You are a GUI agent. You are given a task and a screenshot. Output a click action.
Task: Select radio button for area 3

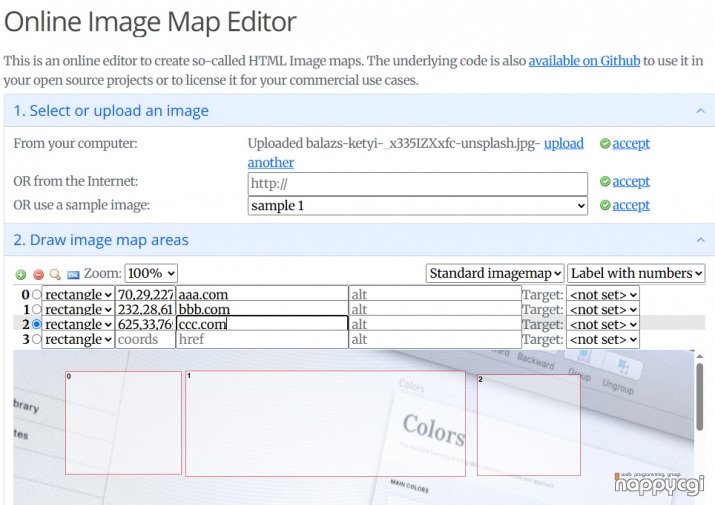[36, 339]
